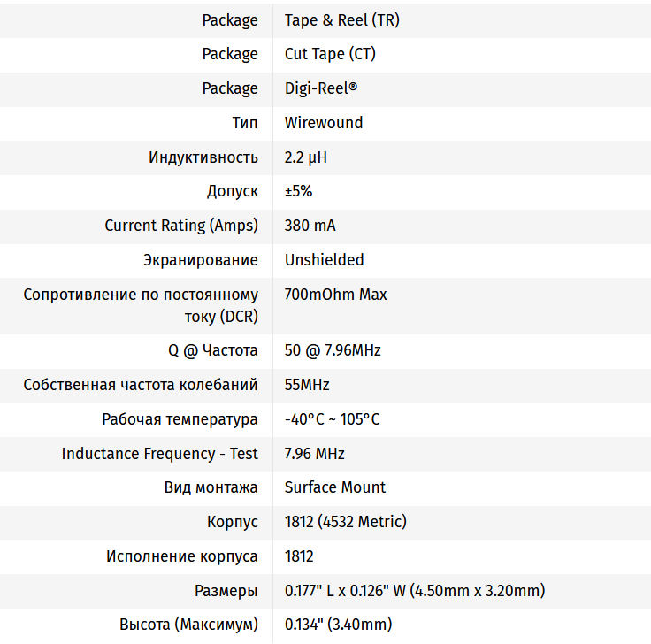Select the 380 mA value
The height and width of the screenshot is (644, 651).
coord(310,226)
